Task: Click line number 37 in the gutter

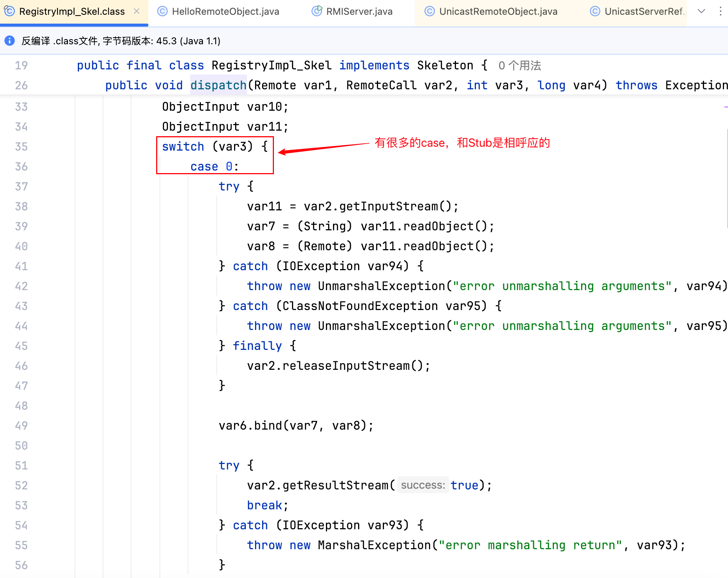Action: (x=21, y=186)
